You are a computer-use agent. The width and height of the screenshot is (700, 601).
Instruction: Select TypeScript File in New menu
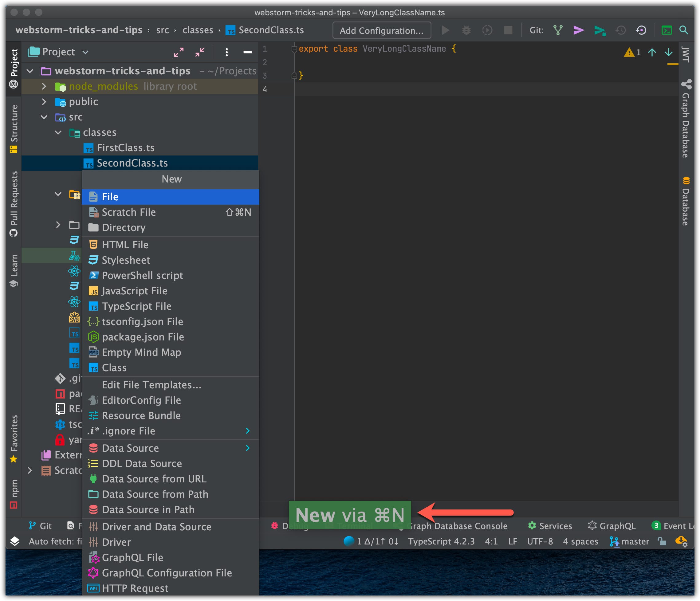(136, 306)
